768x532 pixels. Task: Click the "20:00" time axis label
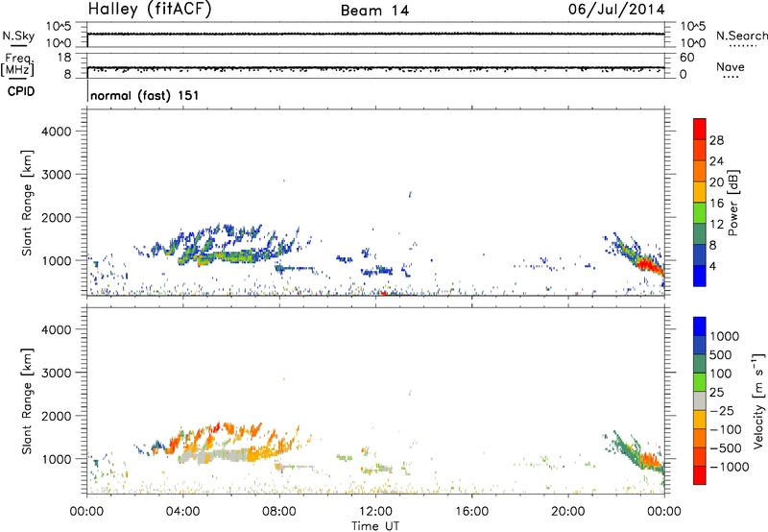click(568, 512)
